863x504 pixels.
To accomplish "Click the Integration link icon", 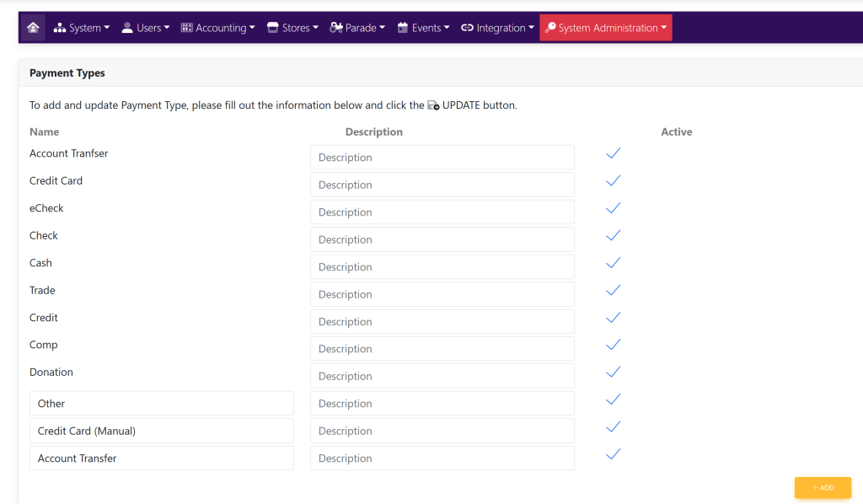I will click(467, 28).
